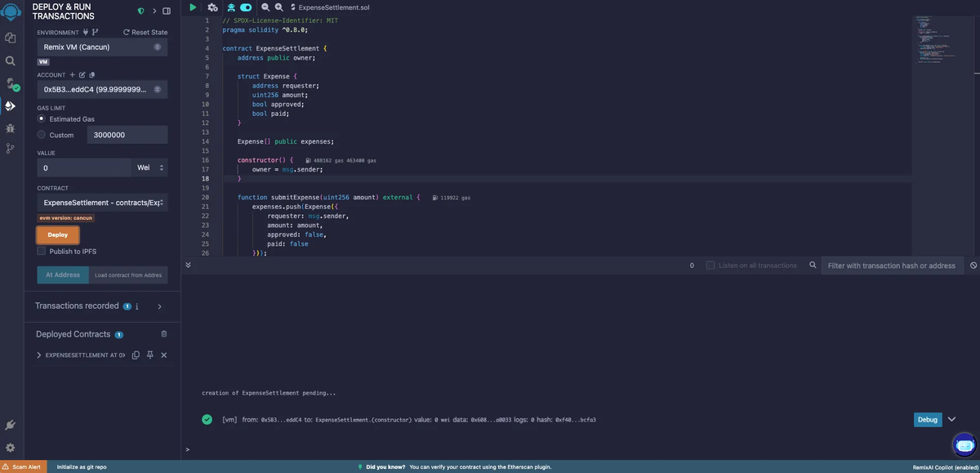The width and height of the screenshot is (980, 473).
Task: Click the orange Deploy button
Action: [x=58, y=234]
